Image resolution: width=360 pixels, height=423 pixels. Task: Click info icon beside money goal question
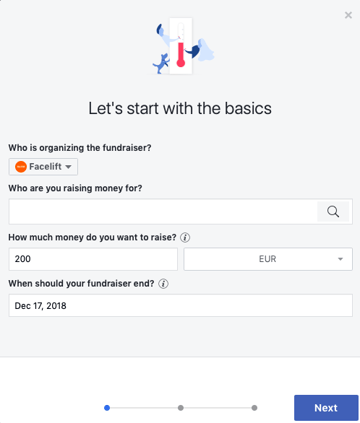click(x=185, y=237)
